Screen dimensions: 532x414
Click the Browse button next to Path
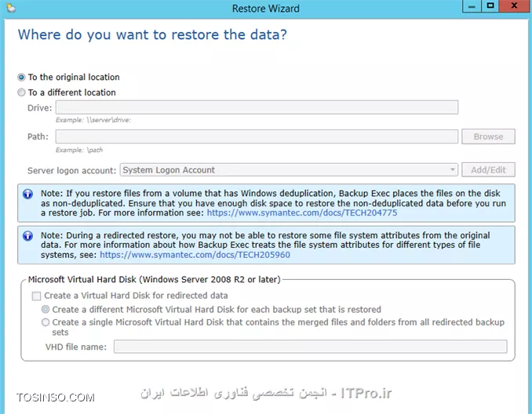click(488, 136)
